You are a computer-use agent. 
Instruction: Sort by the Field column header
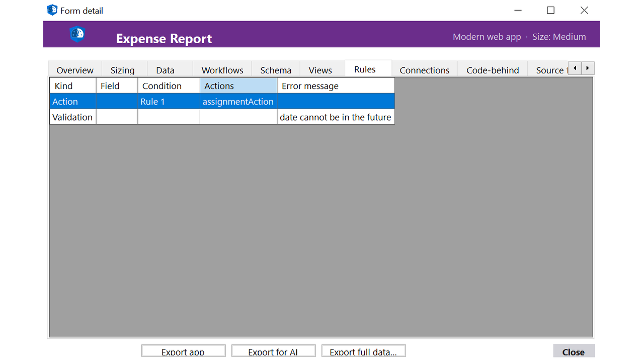pos(117,85)
